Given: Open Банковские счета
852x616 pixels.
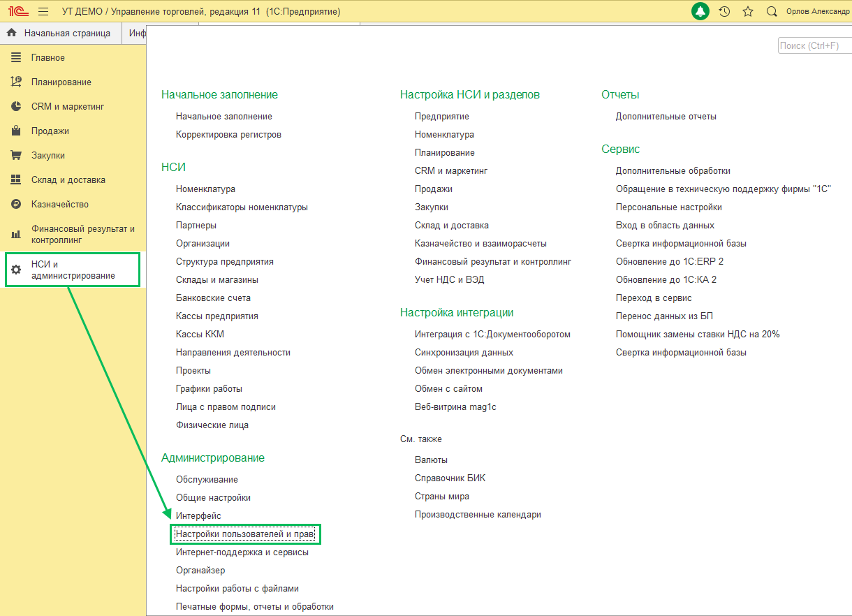Looking at the screenshot, I should click(x=213, y=298).
